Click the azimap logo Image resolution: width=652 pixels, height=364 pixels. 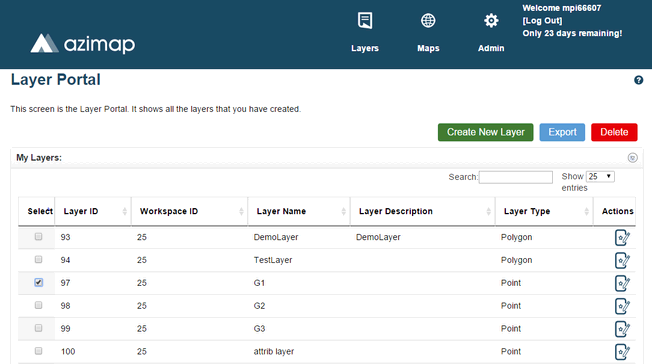tap(83, 44)
